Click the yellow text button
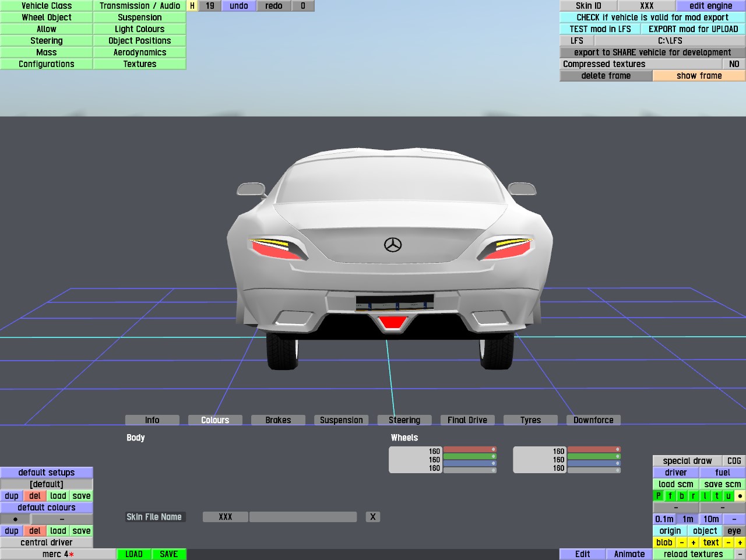 click(x=711, y=543)
